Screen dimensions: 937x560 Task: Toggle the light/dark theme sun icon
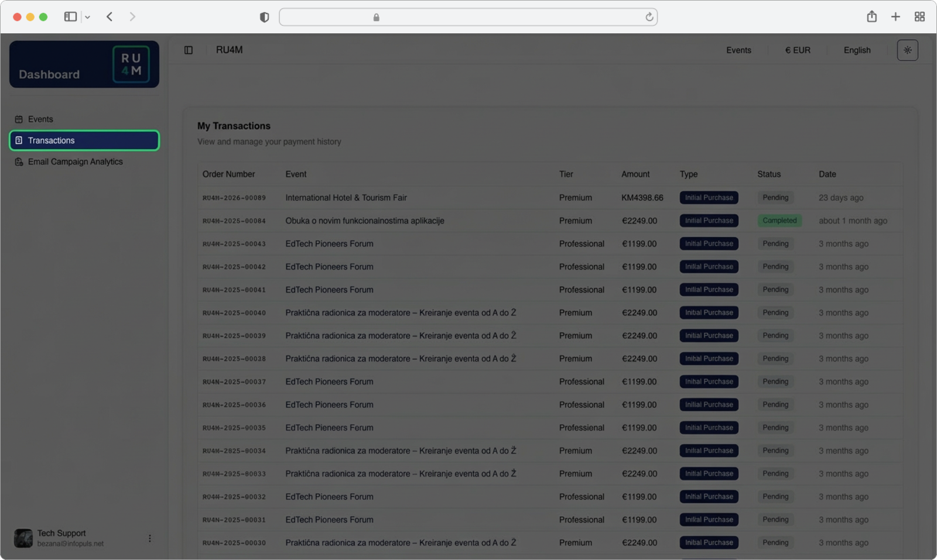(907, 50)
